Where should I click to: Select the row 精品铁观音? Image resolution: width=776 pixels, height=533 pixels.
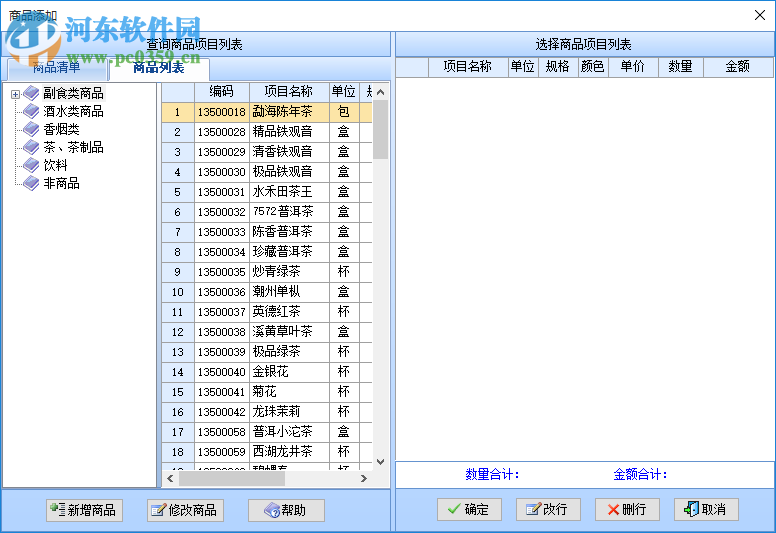click(267, 132)
